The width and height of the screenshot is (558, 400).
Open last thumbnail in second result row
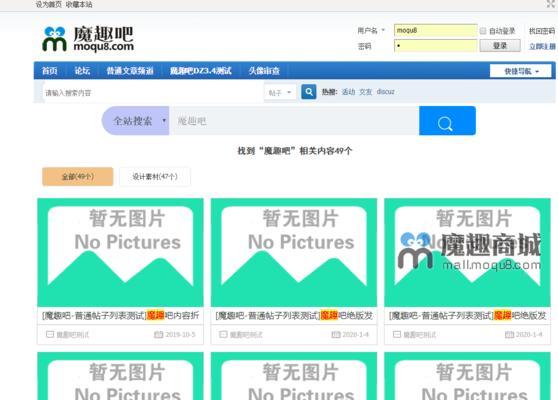coord(467,376)
